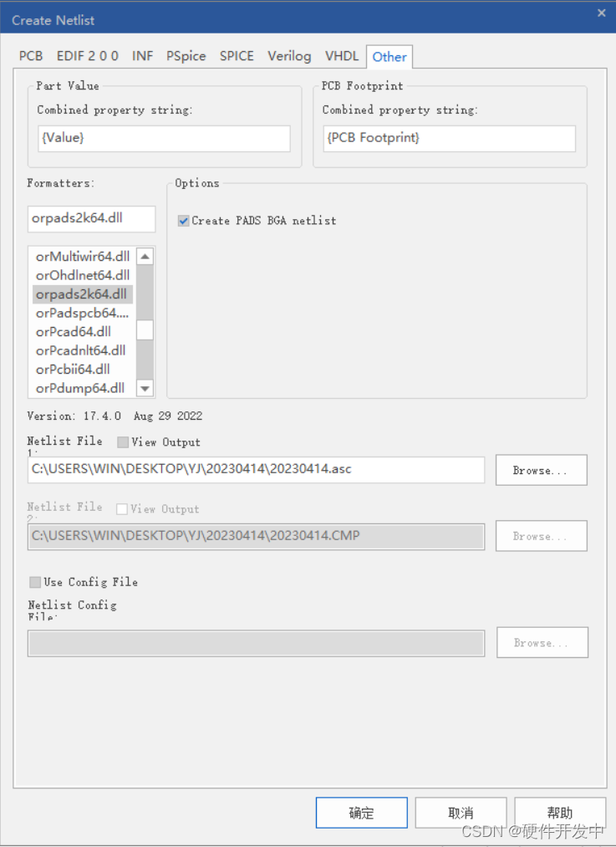Screen dimensions: 616x847
Task: Open the EDIF 2 0 0 tab
Action: [x=88, y=56]
